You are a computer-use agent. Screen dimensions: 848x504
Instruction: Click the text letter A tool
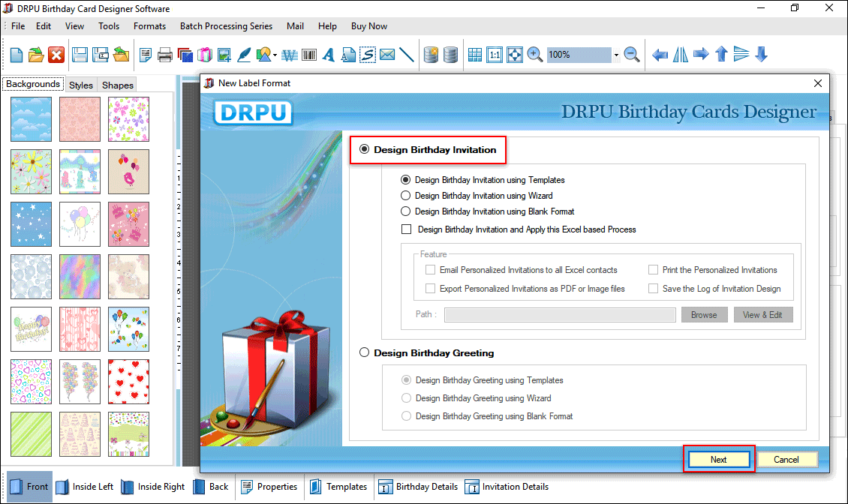(328, 55)
